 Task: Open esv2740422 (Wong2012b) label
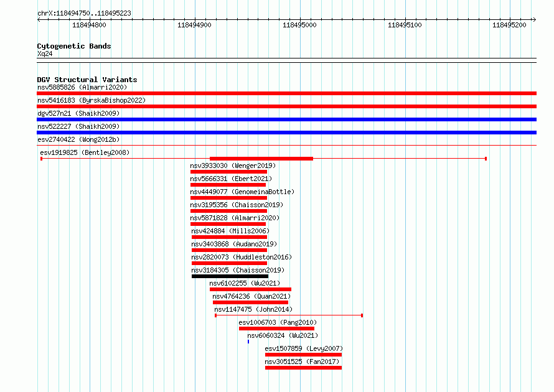pos(78,139)
